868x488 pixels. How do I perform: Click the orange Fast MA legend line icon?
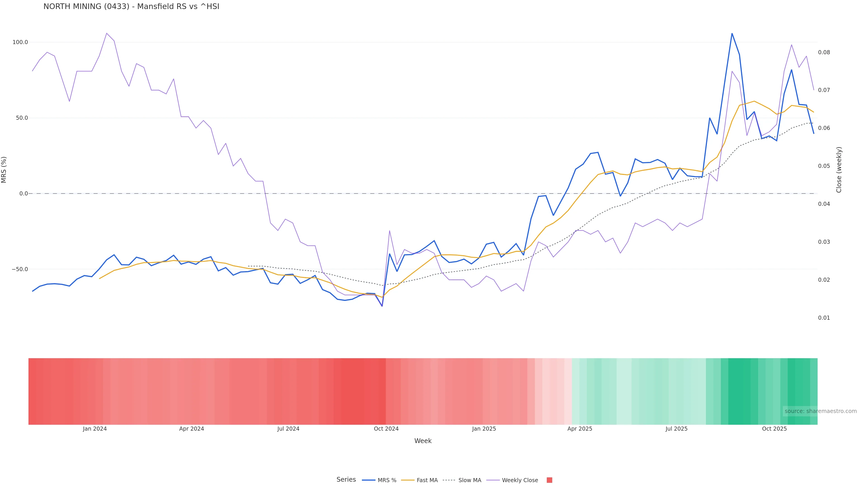408,480
